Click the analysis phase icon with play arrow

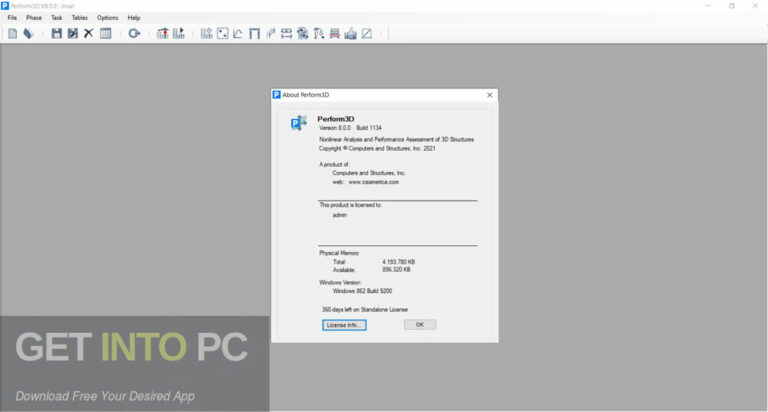click(x=179, y=33)
